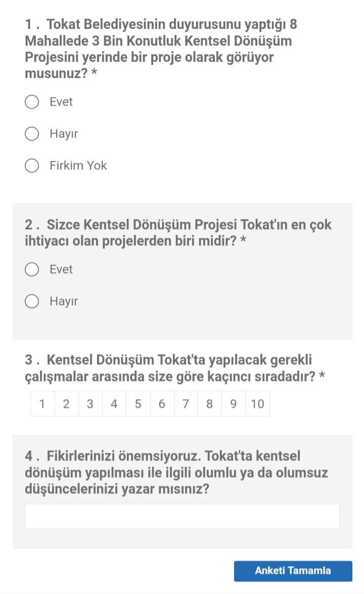Choose the "Firkim Yok" option
The width and height of the screenshot is (364, 594).
(x=32, y=166)
